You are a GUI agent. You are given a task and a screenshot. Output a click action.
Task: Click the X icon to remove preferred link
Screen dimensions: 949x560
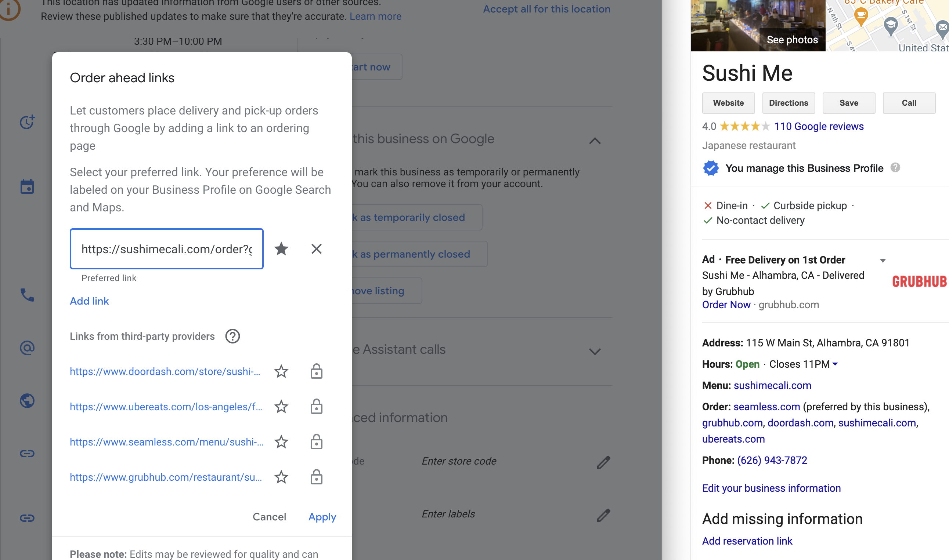[x=317, y=248]
